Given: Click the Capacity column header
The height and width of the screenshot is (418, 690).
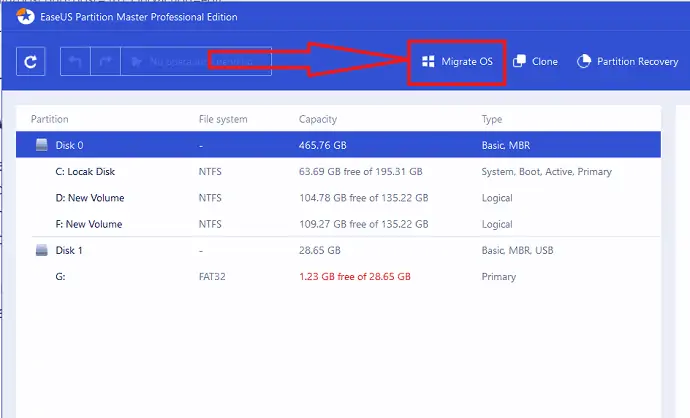Looking at the screenshot, I should point(318,119).
